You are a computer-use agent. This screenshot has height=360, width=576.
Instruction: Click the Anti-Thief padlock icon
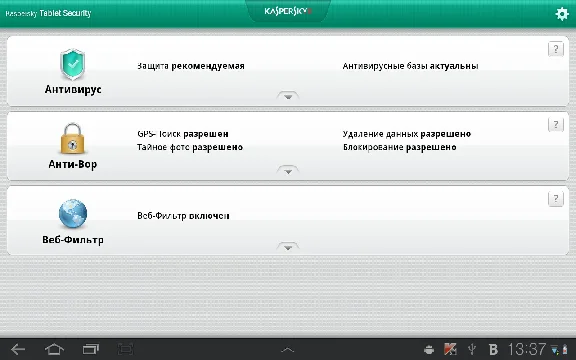(72, 138)
